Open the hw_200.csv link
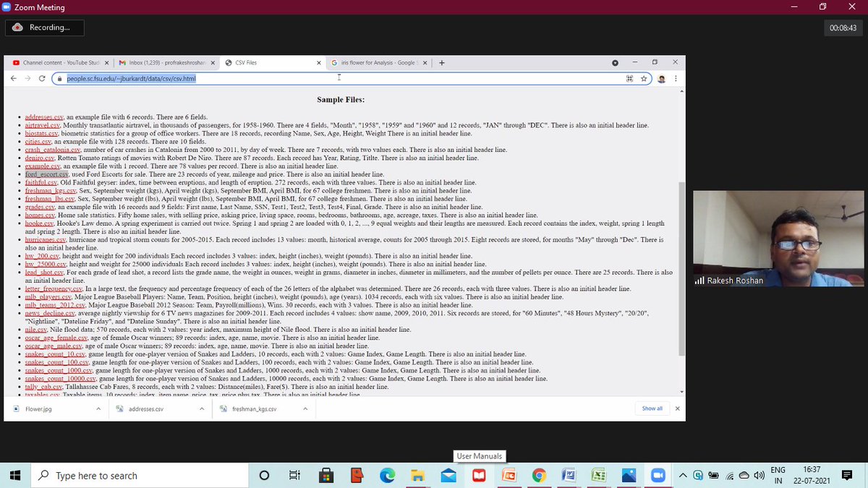The image size is (868, 488). click(42, 256)
